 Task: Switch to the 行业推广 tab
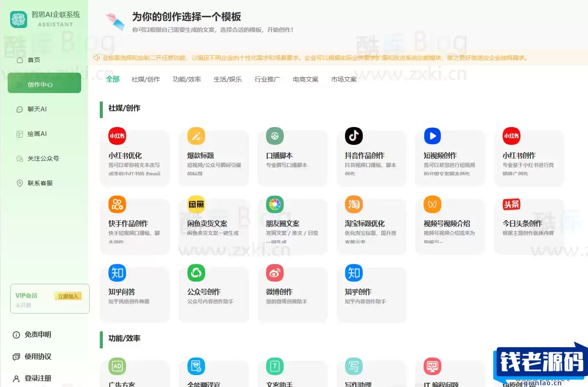click(x=267, y=79)
